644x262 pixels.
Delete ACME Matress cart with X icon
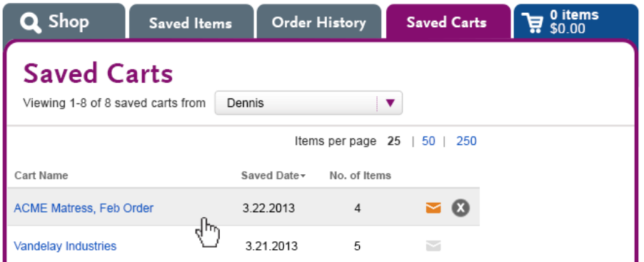coord(461,208)
